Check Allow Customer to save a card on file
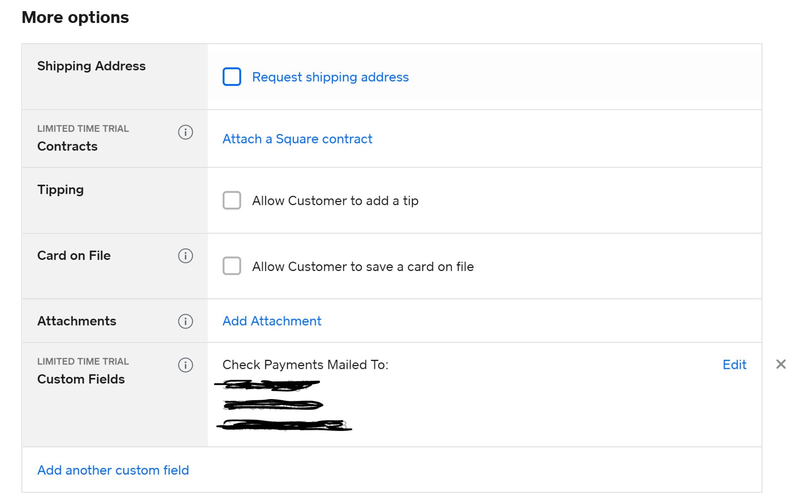 232,266
